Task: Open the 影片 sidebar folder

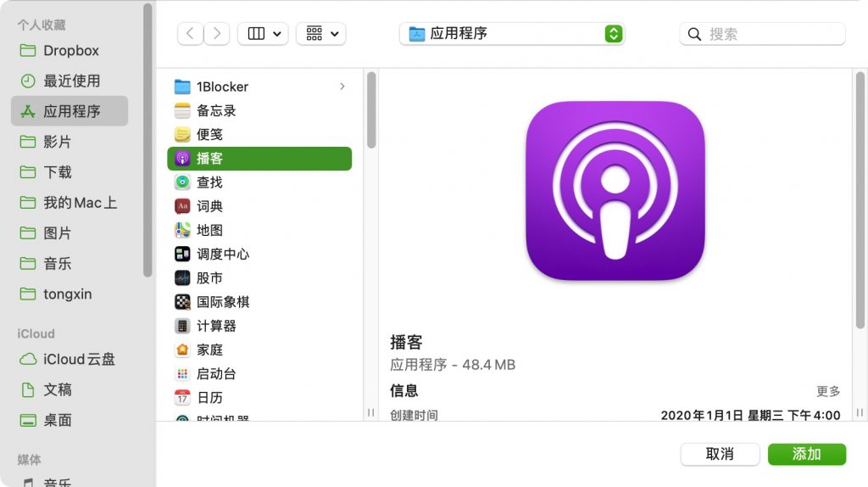Action: [70, 142]
